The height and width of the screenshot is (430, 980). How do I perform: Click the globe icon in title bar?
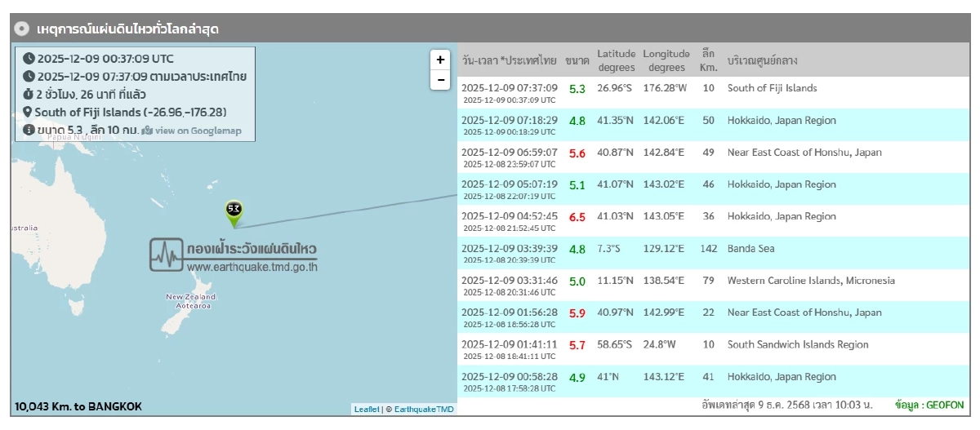coord(22,29)
